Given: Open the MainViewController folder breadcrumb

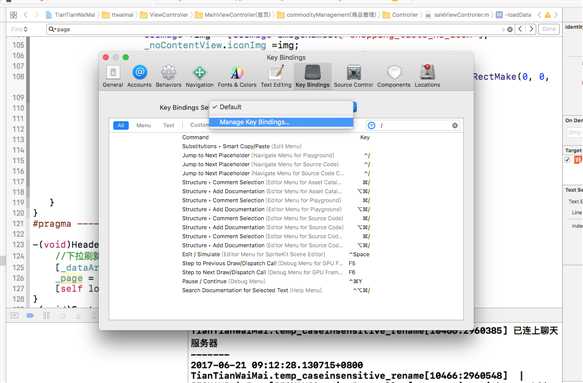Looking at the screenshot, I should coord(233,15).
